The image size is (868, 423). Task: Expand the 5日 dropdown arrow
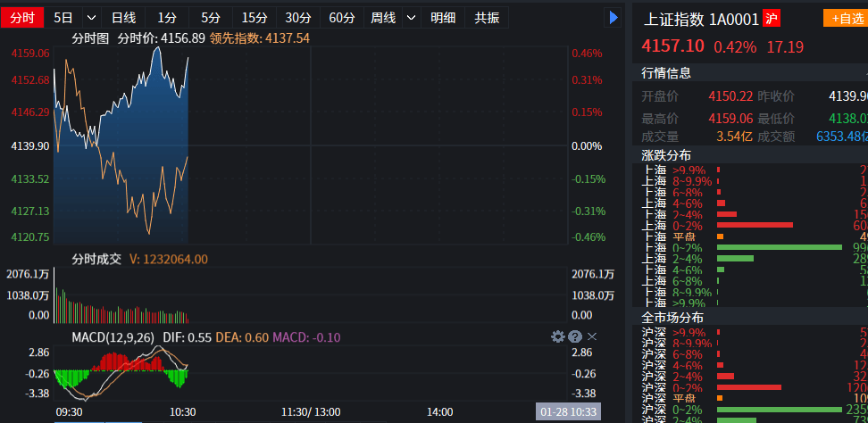(91, 17)
